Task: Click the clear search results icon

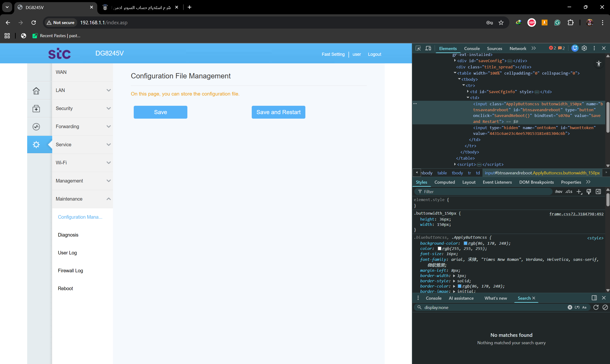Action: pos(605,307)
